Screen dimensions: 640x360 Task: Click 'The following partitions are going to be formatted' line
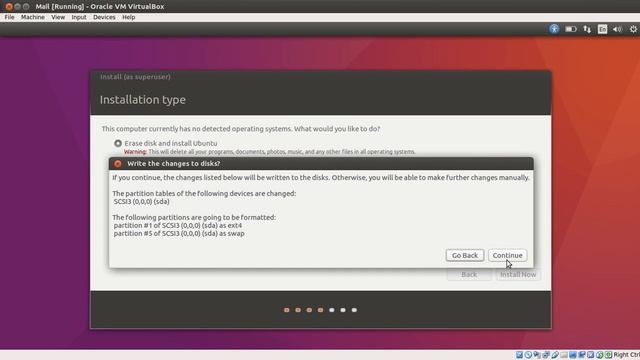click(194, 218)
